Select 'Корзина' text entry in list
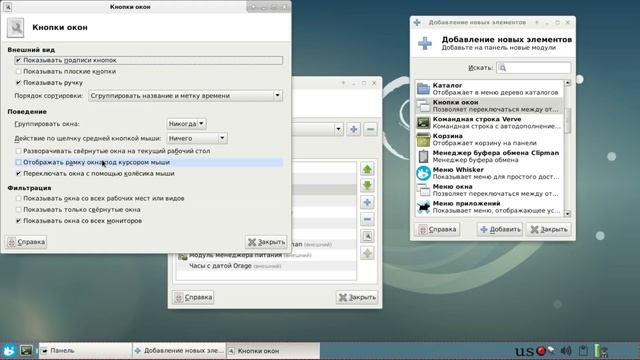Viewport: 640px width, 360px height. [448, 136]
